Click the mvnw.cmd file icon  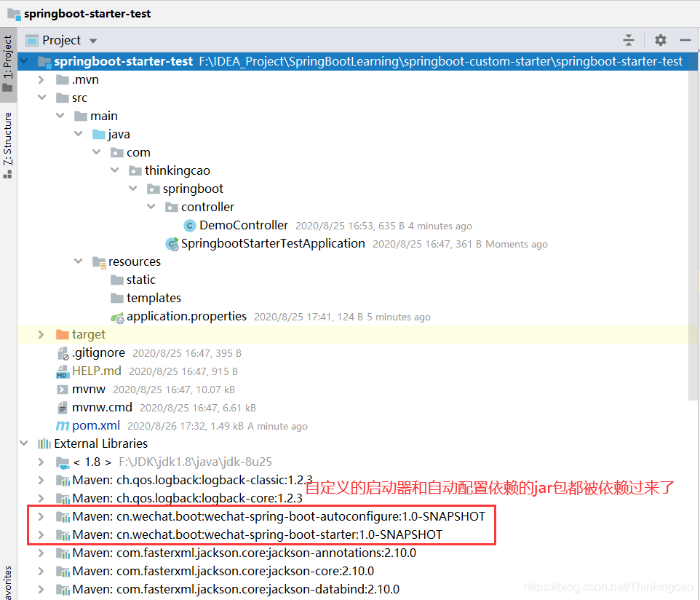tap(63, 408)
